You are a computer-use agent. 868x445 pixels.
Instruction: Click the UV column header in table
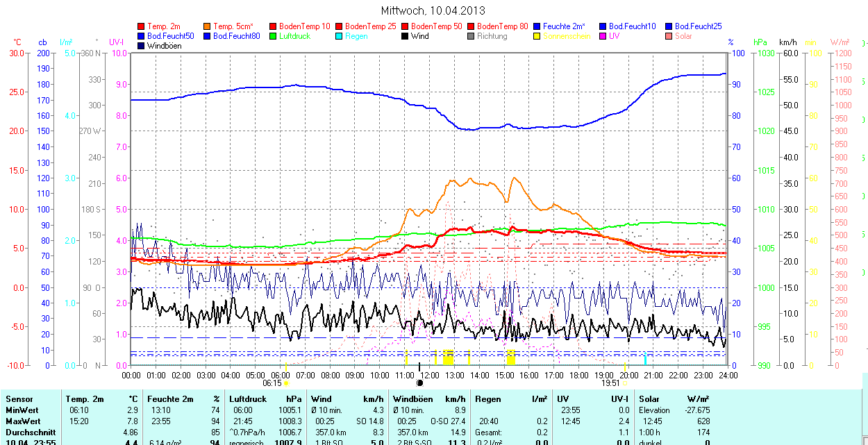pyautogui.click(x=562, y=399)
